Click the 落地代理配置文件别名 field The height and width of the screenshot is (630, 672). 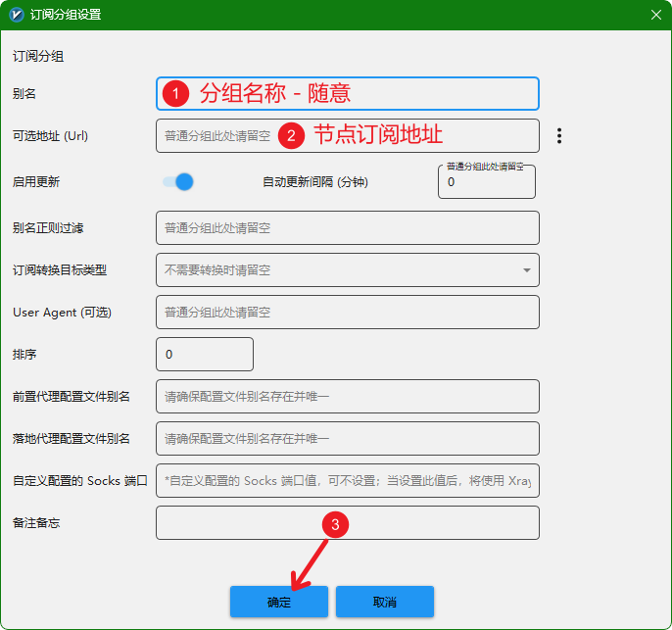point(348,438)
